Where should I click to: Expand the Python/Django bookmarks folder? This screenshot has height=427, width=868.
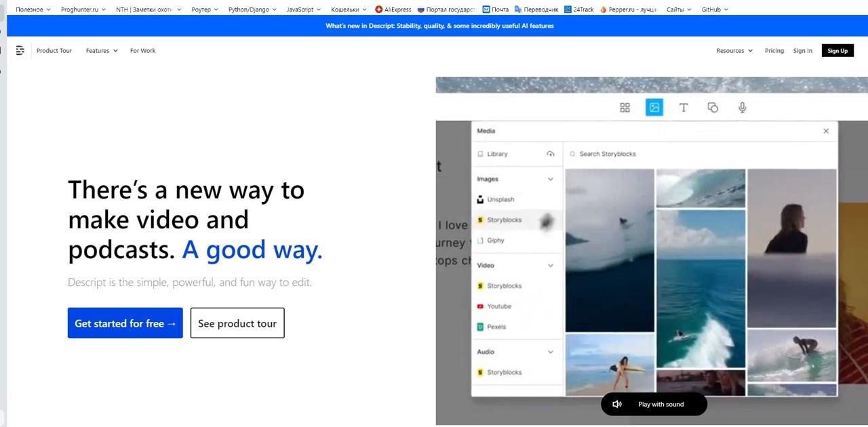click(x=253, y=9)
